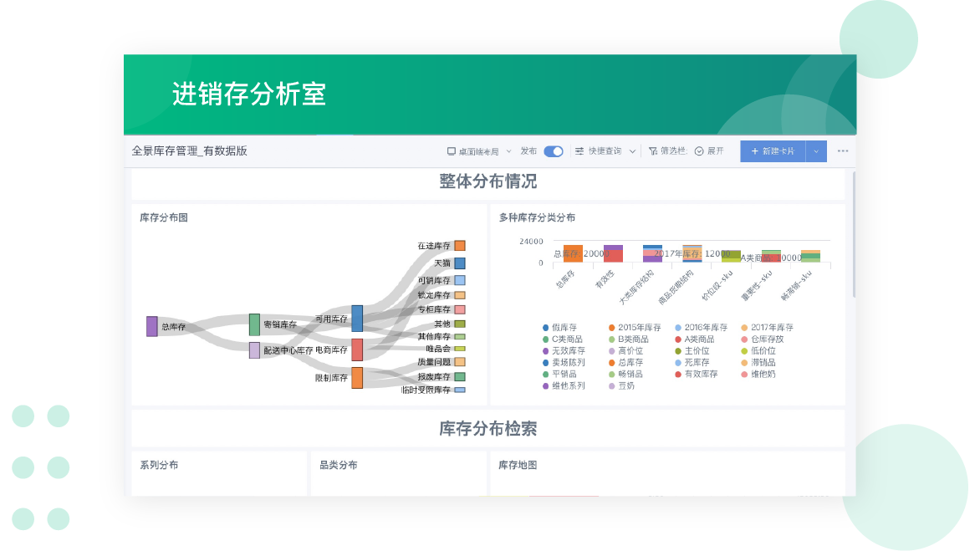Click the 限制库存 orange Sankey node
This screenshot has width=980, height=551.
click(357, 378)
